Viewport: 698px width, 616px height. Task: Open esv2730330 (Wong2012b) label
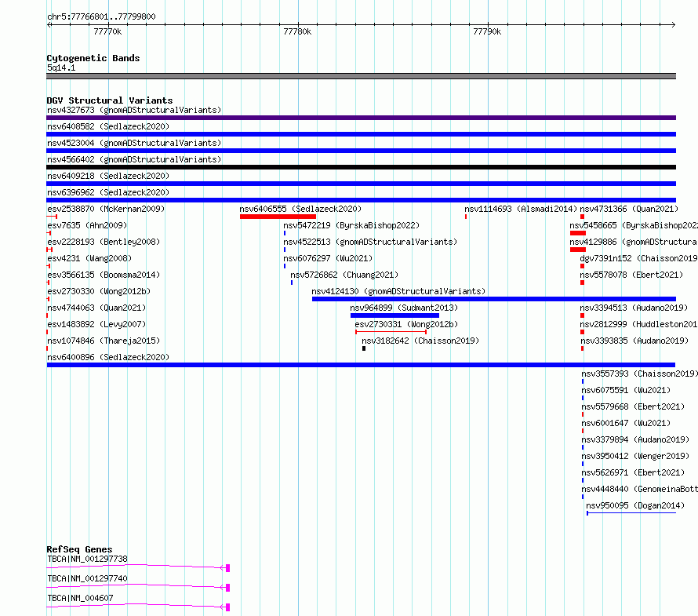pos(99,291)
